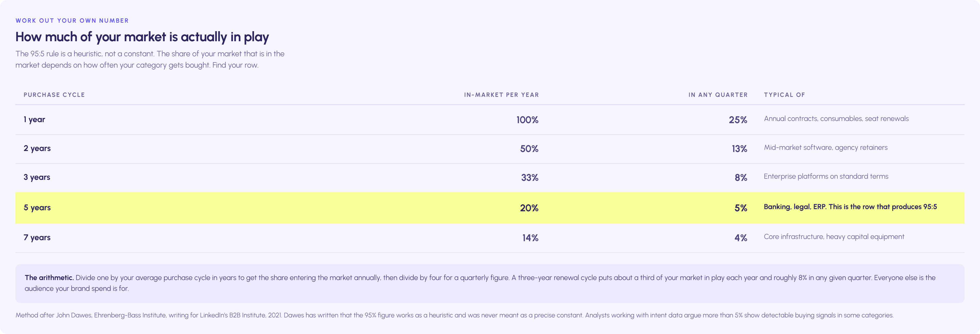Select the "Typical Of" column header
The width and height of the screenshot is (980, 334).
(784, 95)
